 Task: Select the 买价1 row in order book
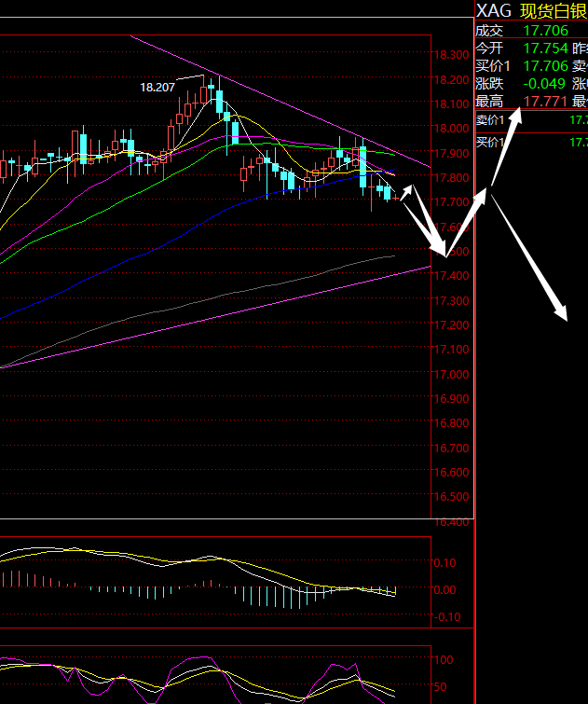click(531, 142)
